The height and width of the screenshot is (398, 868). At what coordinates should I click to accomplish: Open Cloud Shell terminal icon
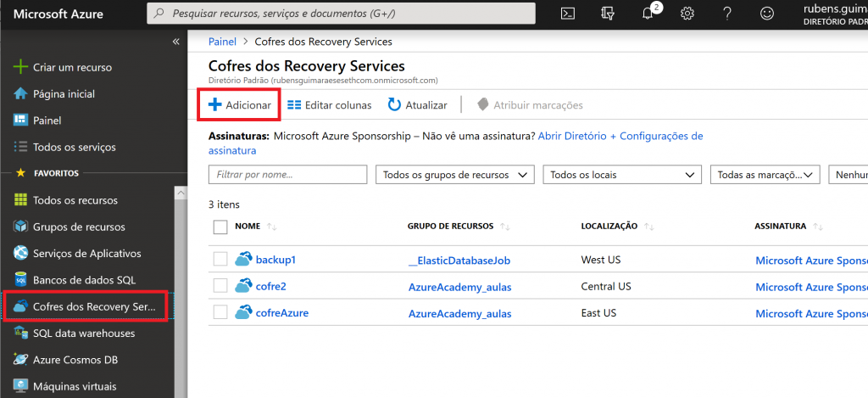570,14
